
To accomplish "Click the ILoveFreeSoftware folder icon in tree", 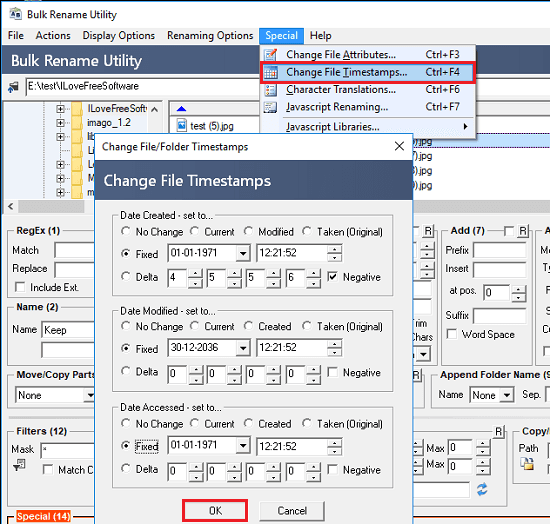I will click(x=77, y=108).
